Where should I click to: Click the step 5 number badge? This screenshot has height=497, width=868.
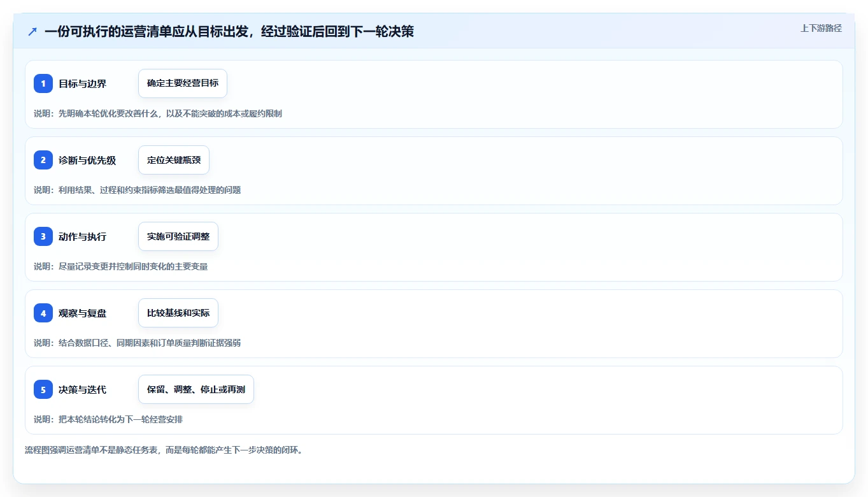tap(43, 389)
